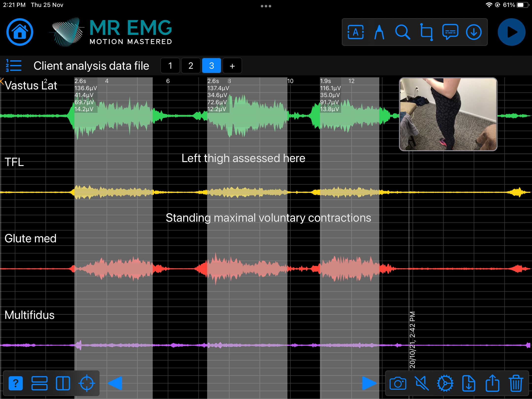Share recording with export icon
The height and width of the screenshot is (399, 532).
[492, 383]
